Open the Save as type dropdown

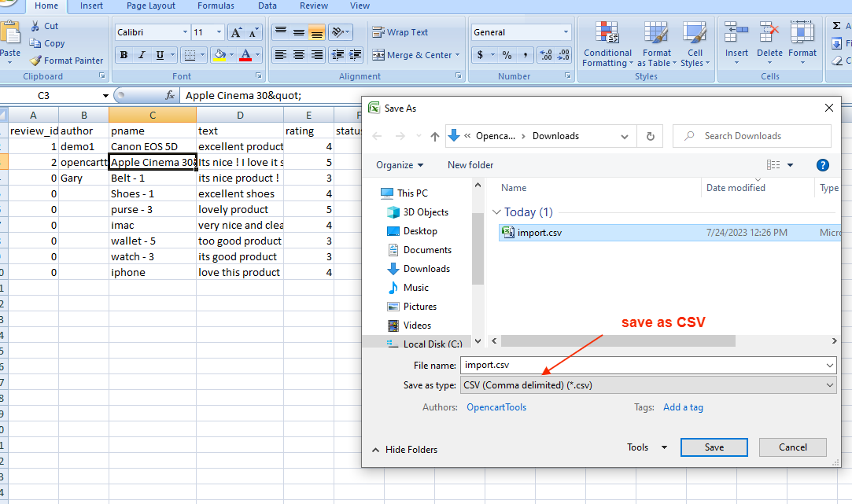[830, 385]
